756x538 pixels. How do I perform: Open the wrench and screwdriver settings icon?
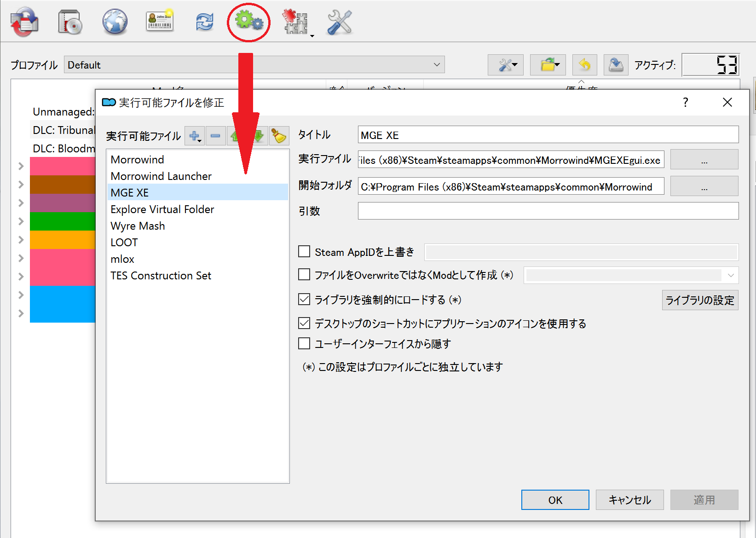pos(339,22)
